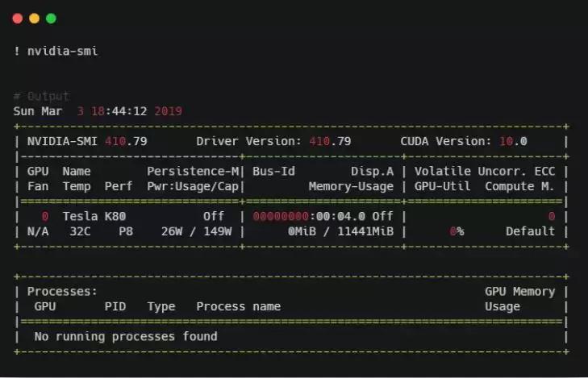
Task: Click the yellow minimize window button
Action: (x=34, y=18)
